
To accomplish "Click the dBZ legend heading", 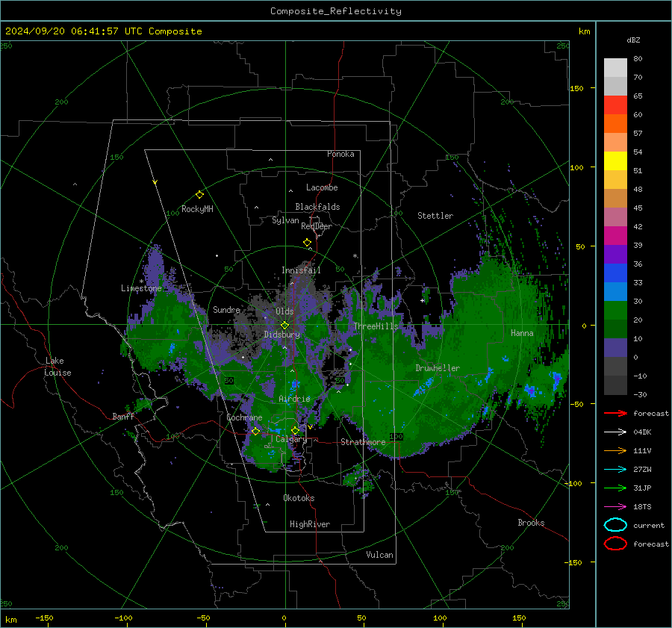I will (633, 40).
